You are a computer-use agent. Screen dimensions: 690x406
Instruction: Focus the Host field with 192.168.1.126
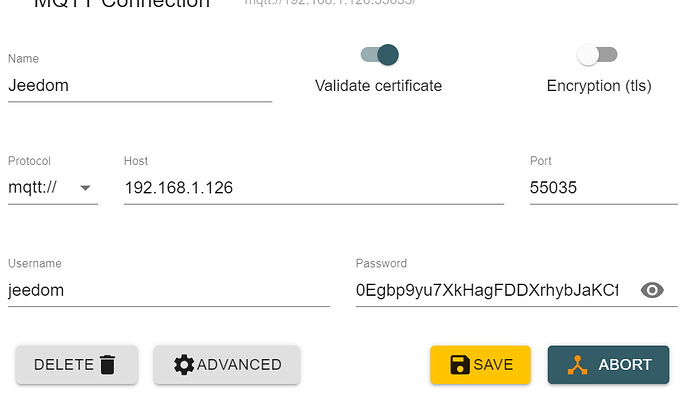point(313,187)
